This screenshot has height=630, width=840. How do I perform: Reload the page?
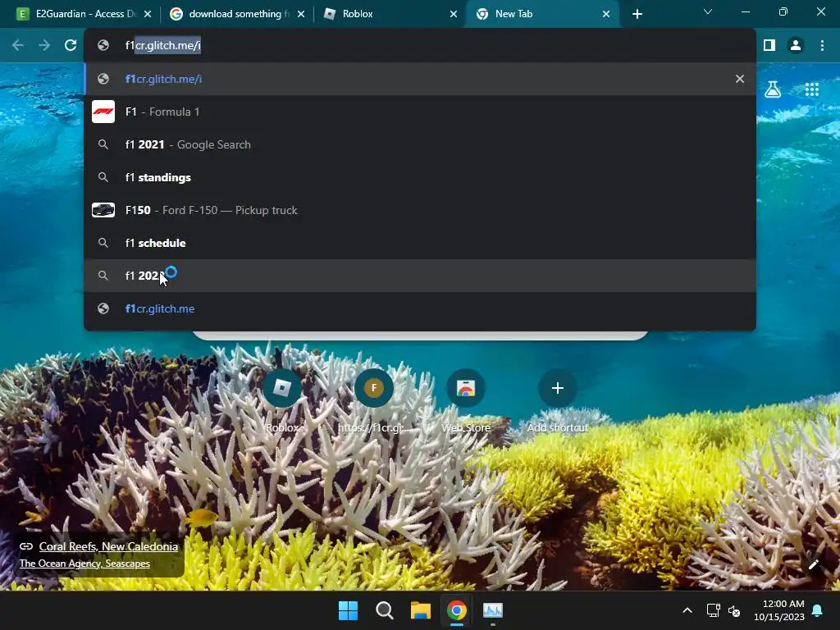coord(71,46)
